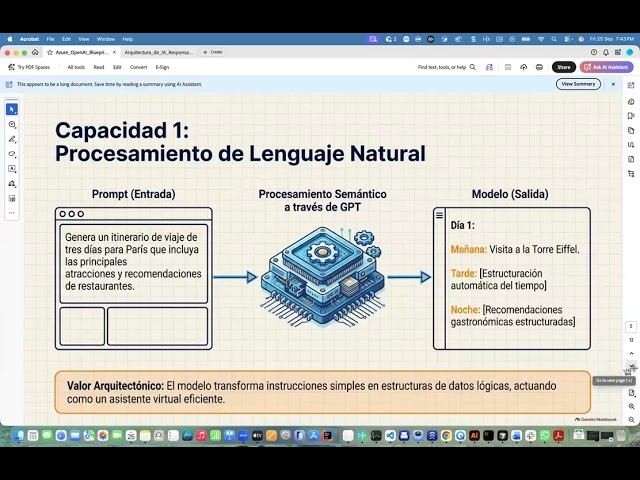Open the copy pages panel icon in right rail

point(631,131)
